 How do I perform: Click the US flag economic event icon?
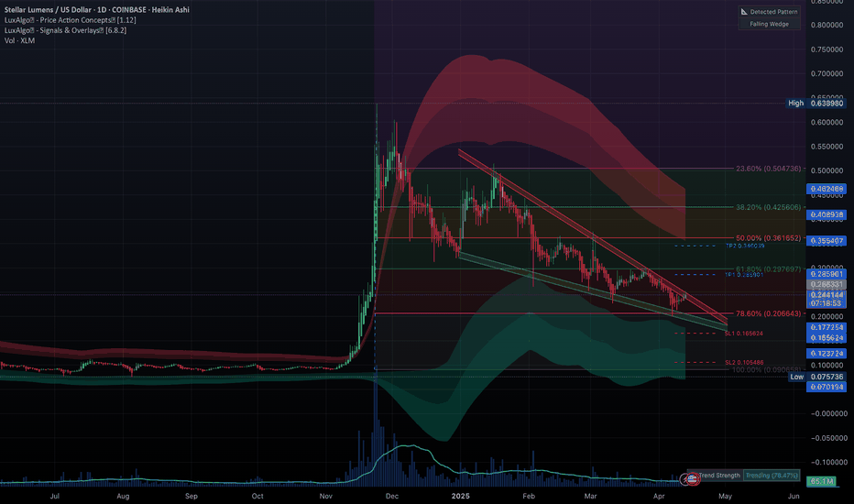[x=692, y=479]
